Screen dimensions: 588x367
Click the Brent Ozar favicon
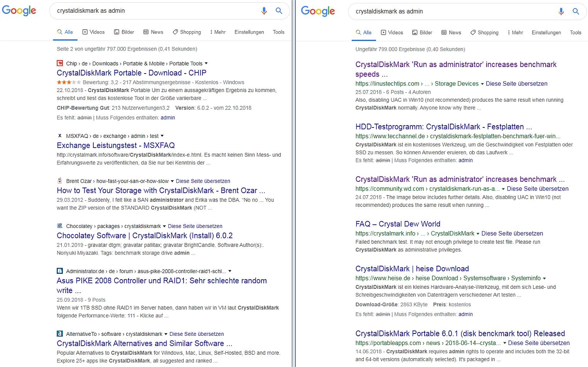point(60,181)
